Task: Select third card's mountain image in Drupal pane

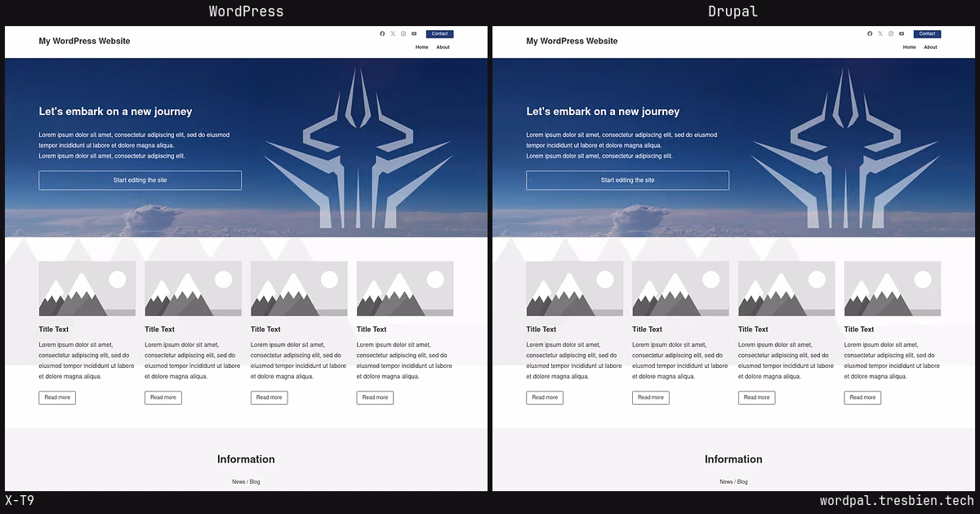Action: (786, 289)
